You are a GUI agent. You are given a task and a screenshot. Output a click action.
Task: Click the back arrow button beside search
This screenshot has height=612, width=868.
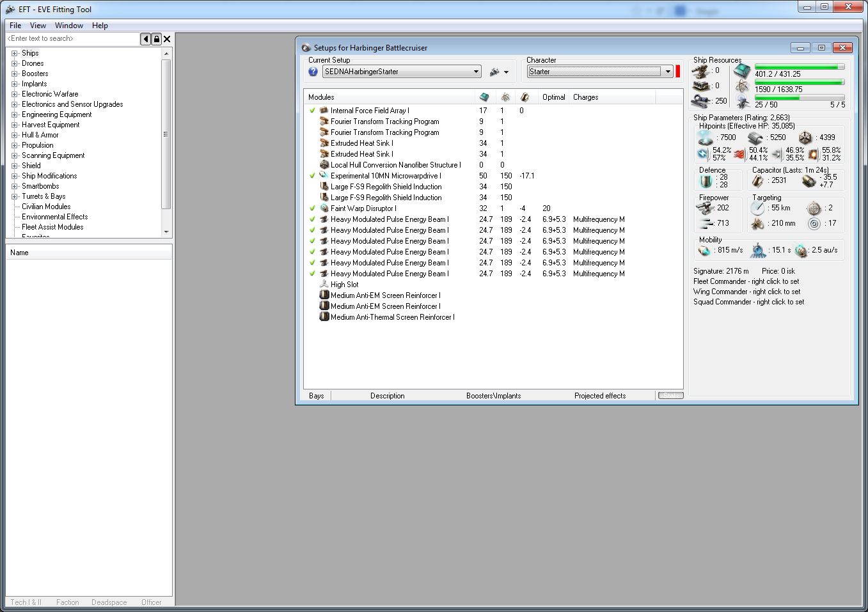(146, 39)
